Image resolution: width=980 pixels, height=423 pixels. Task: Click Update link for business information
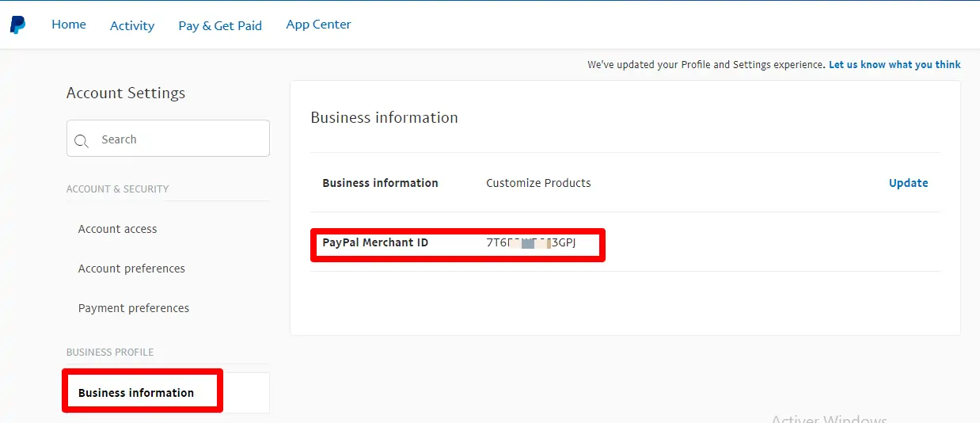pyautogui.click(x=908, y=183)
